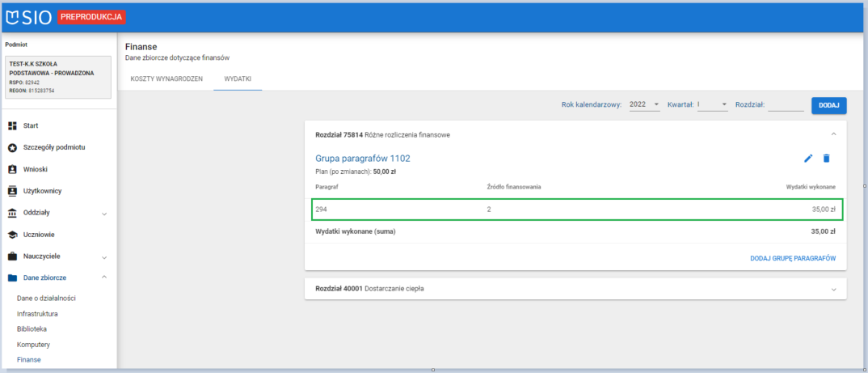Click into the Rozdział input field
868x373 pixels.
(787, 104)
